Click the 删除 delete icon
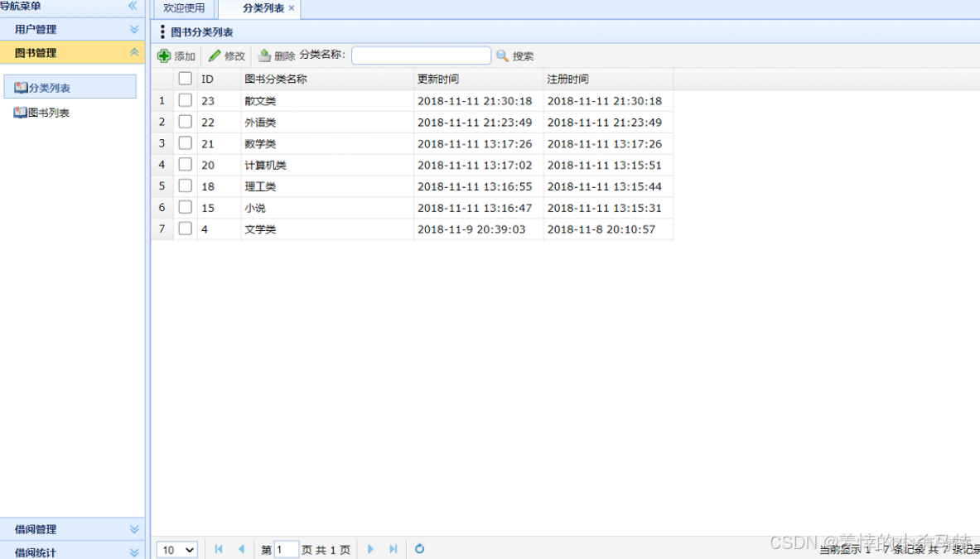The width and height of the screenshot is (980, 559). click(267, 55)
